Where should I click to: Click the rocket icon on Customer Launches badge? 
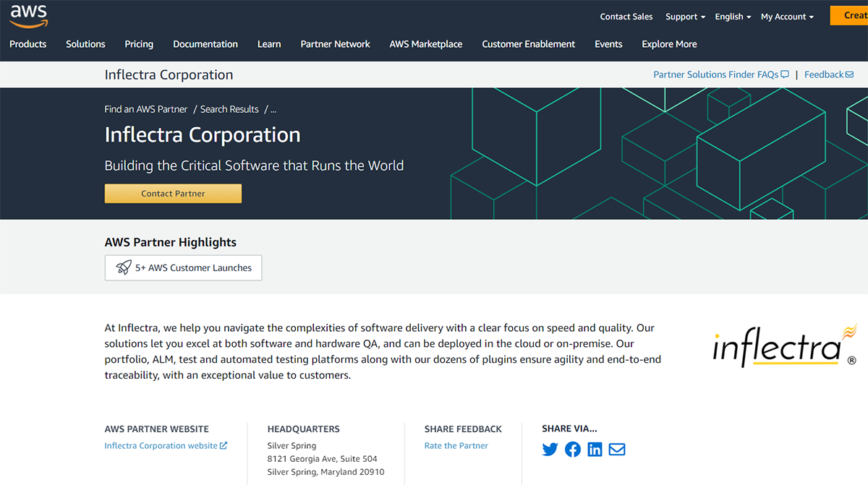(x=123, y=267)
